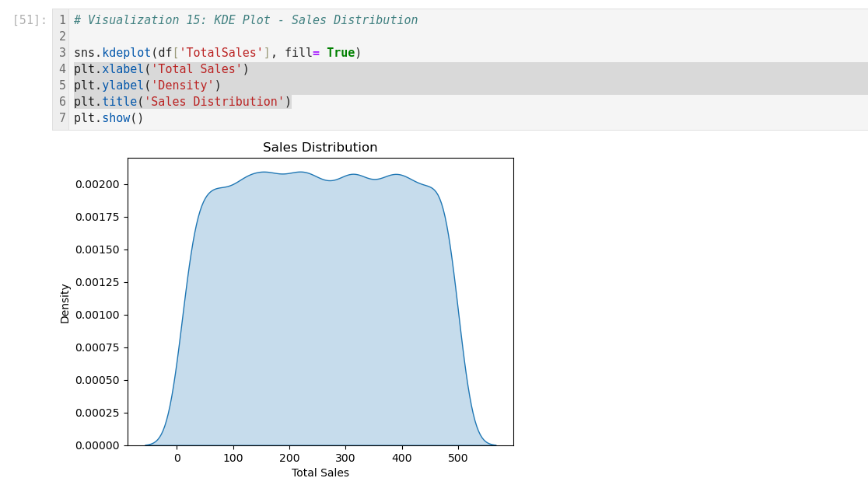Click the Total Sales x-axis label

tap(320, 473)
